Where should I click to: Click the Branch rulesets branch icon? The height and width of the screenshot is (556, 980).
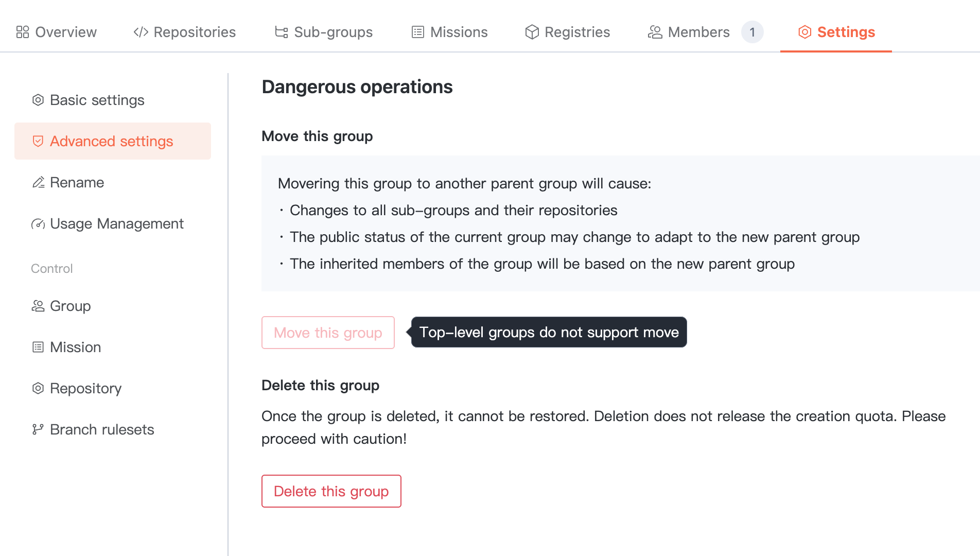(38, 429)
